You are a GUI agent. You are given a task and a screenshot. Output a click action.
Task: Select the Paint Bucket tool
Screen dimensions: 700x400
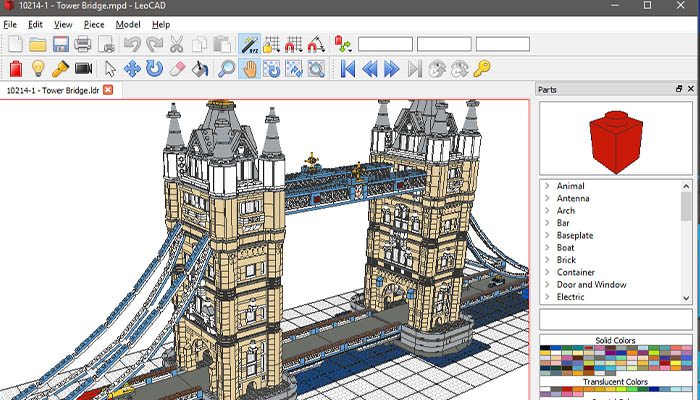pyautogui.click(x=200, y=68)
